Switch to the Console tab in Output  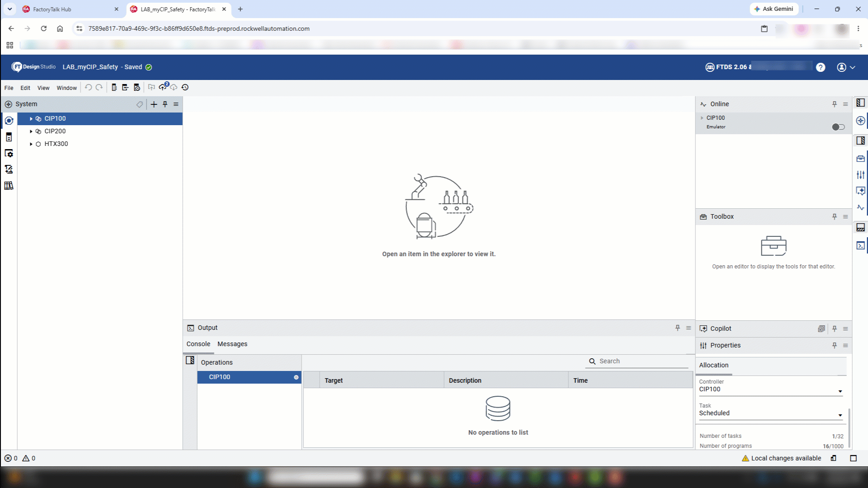pyautogui.click(x=198, y=344)
